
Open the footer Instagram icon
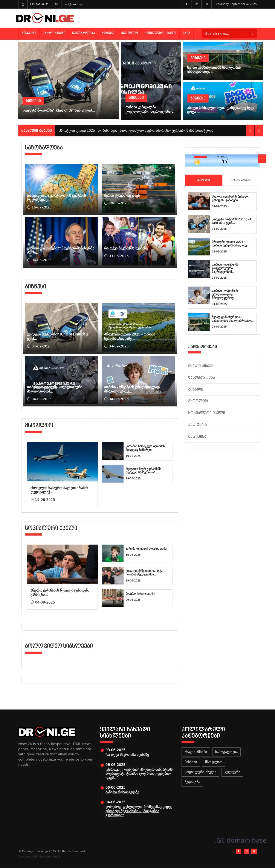point(246,851)
